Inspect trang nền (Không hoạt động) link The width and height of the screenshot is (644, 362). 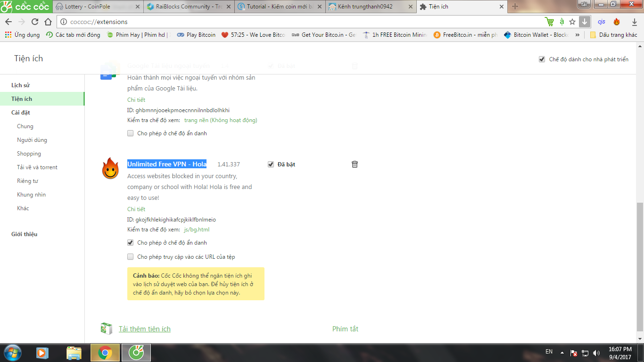click(221, 120)
